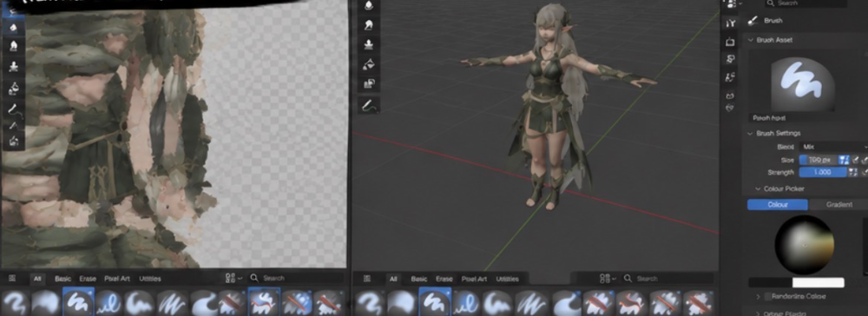Pick the zigzag line brush in 3D viewport shelf
The image size is (868, 316).
coord(533,303)
